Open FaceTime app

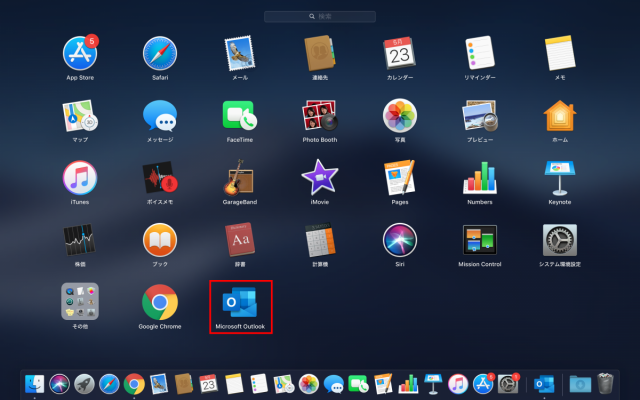240,116
